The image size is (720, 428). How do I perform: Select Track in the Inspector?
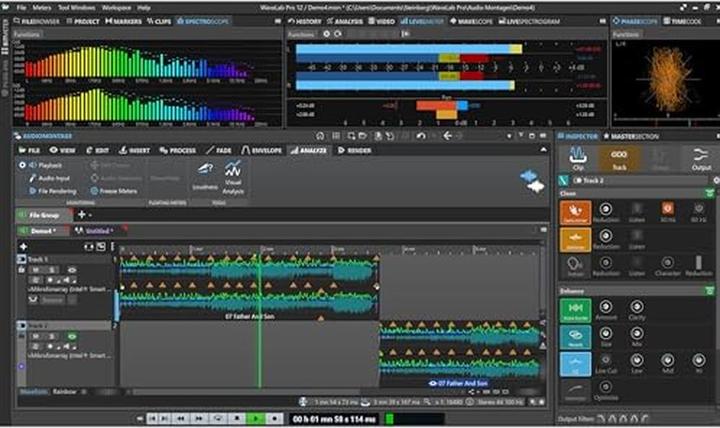click(619, 158)
